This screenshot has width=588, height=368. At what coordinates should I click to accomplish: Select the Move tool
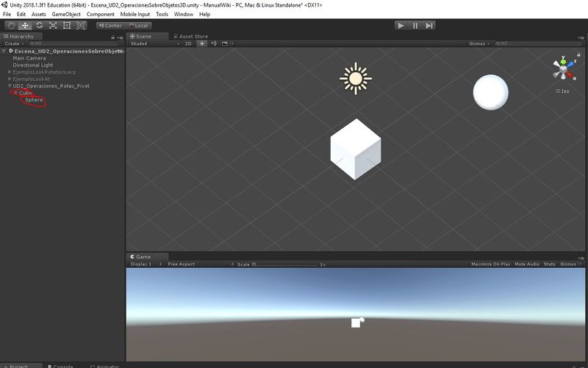(25, 26)
